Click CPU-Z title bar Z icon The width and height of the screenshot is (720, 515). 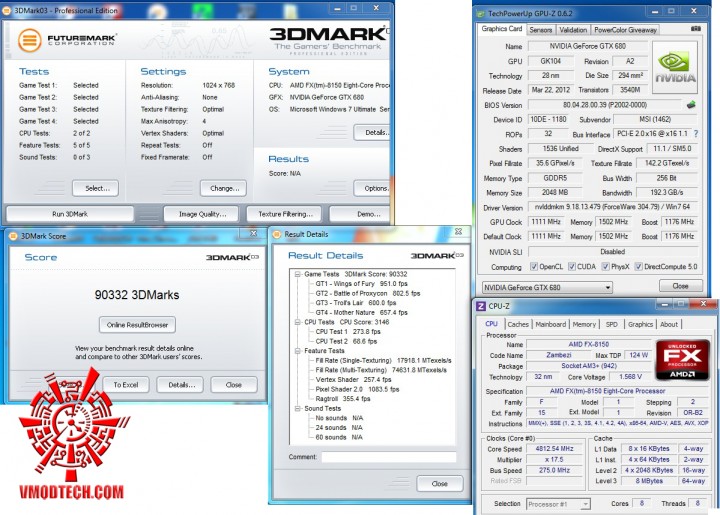480,306
